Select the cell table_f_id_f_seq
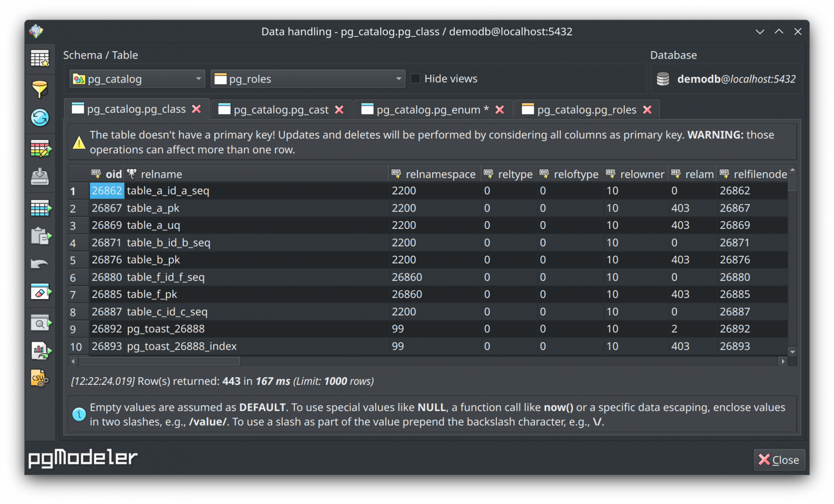 [x=256, y=277]
